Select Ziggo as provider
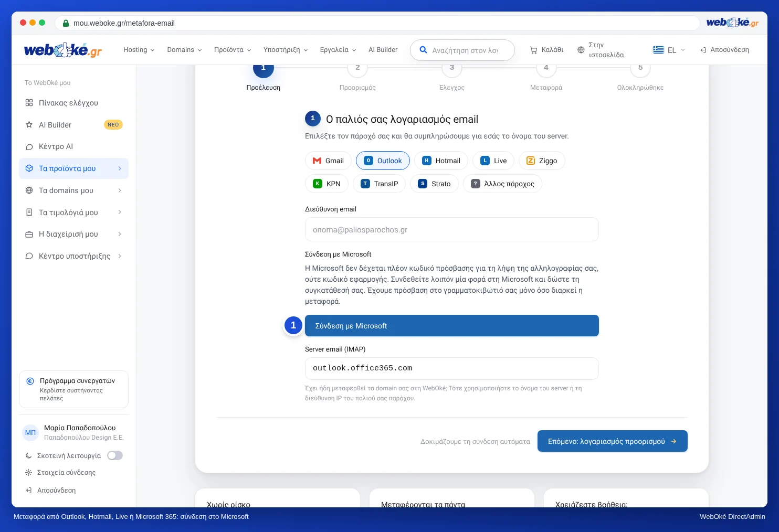The image size is (779, 532). tap(542, 161)
